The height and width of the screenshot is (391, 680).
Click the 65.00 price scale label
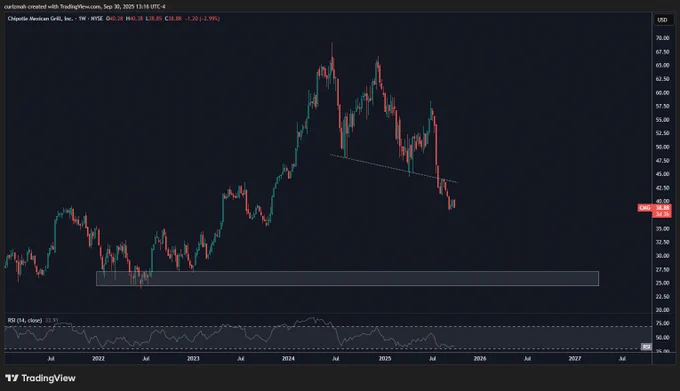click(662, 65)
